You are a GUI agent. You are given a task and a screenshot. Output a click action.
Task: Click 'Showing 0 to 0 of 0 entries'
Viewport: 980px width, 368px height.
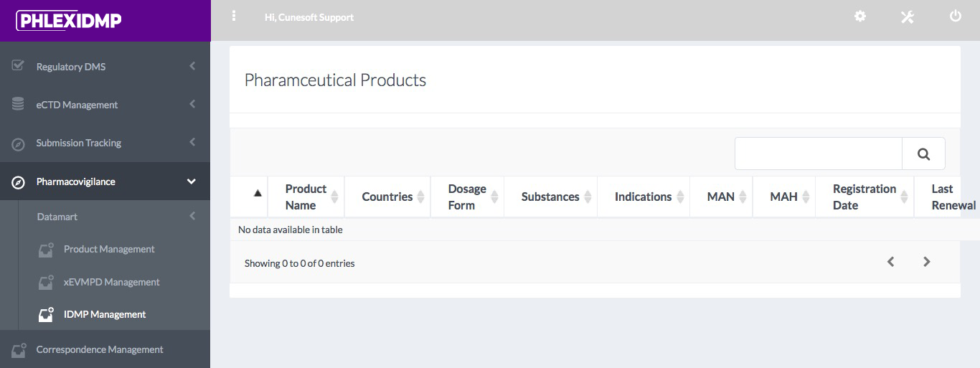pyautogui.click(x=299, y=263)
